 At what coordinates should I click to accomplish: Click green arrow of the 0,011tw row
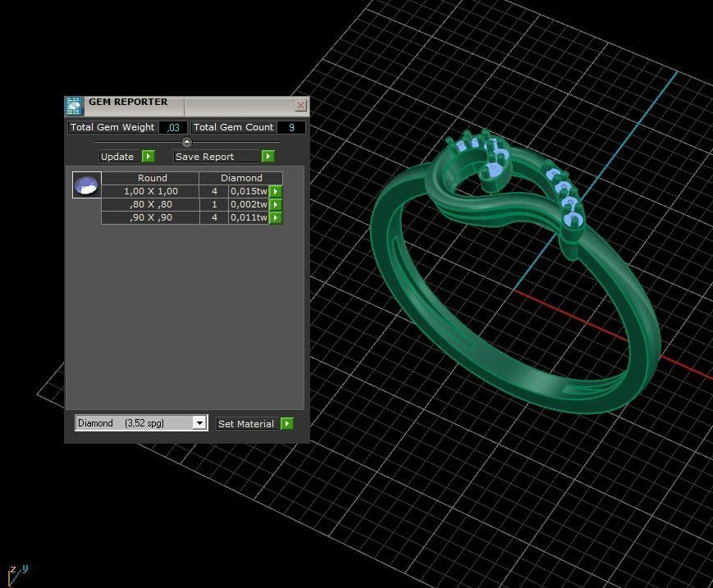click(x=276, y=217)
